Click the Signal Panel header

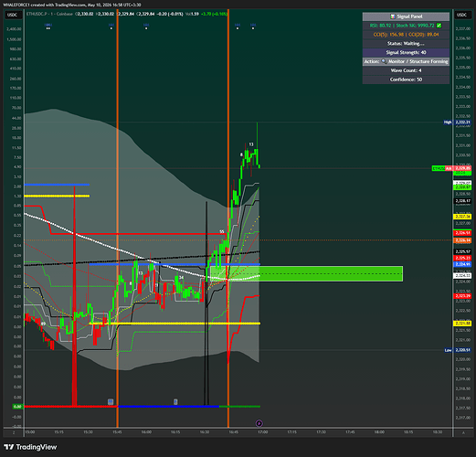(406, 16)
